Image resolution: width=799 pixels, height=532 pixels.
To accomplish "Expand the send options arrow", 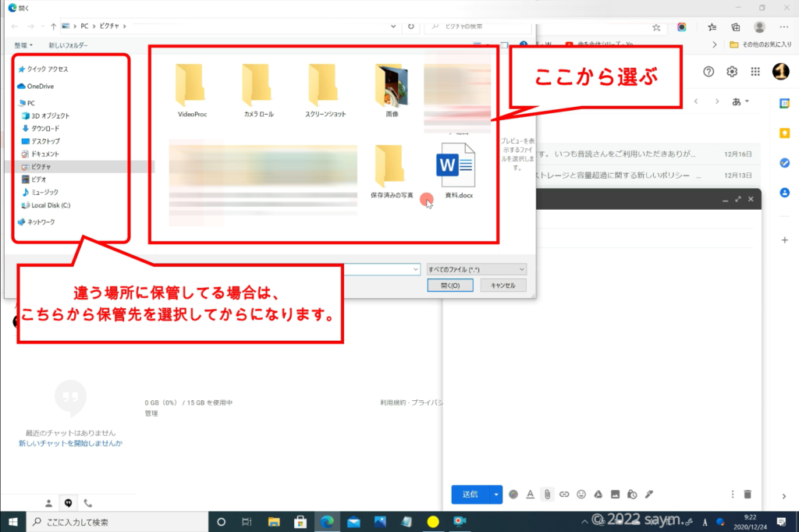I will click(497, 494).
